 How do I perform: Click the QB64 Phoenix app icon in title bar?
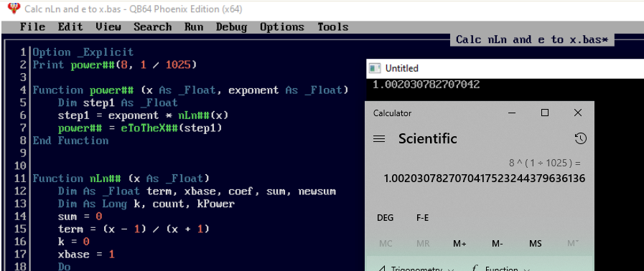14,8
